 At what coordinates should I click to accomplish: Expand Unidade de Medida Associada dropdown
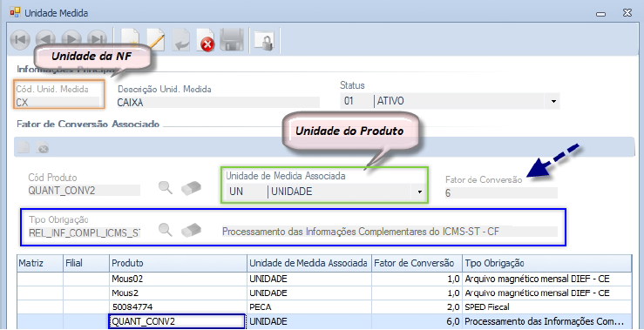tap(420, 192)
